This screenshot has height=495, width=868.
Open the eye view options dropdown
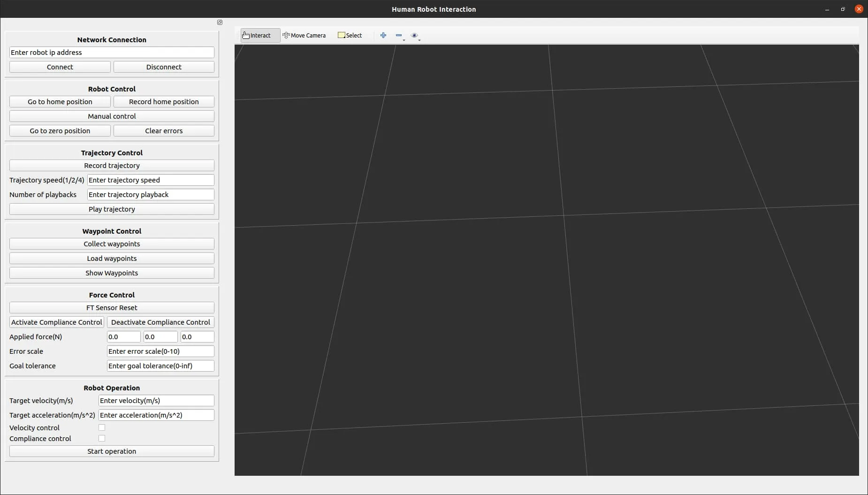click(415, 36)
